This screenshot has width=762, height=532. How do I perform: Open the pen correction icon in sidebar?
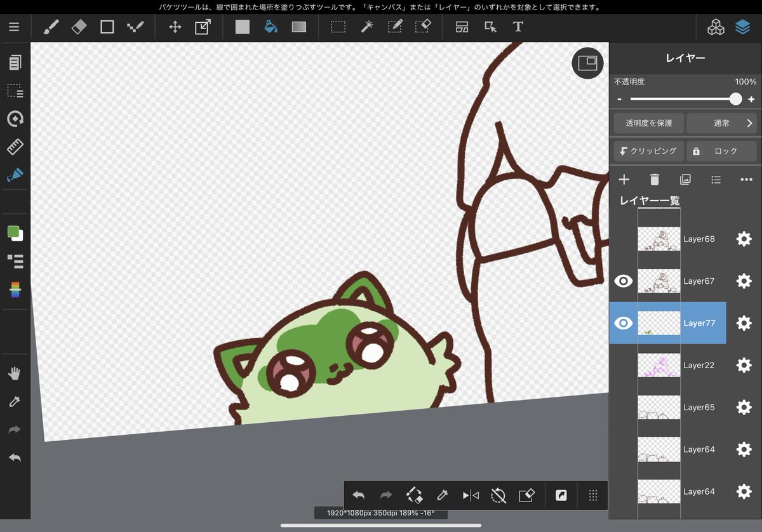15,175
